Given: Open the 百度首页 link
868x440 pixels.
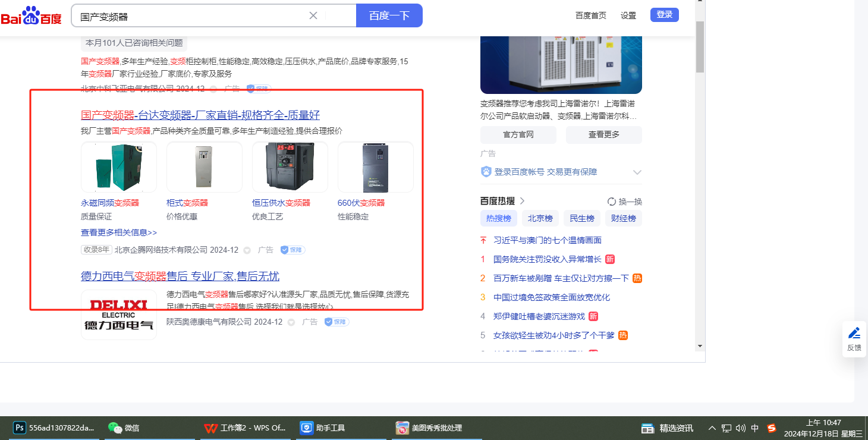Looking at the screenshot, I should click(591, 15).
